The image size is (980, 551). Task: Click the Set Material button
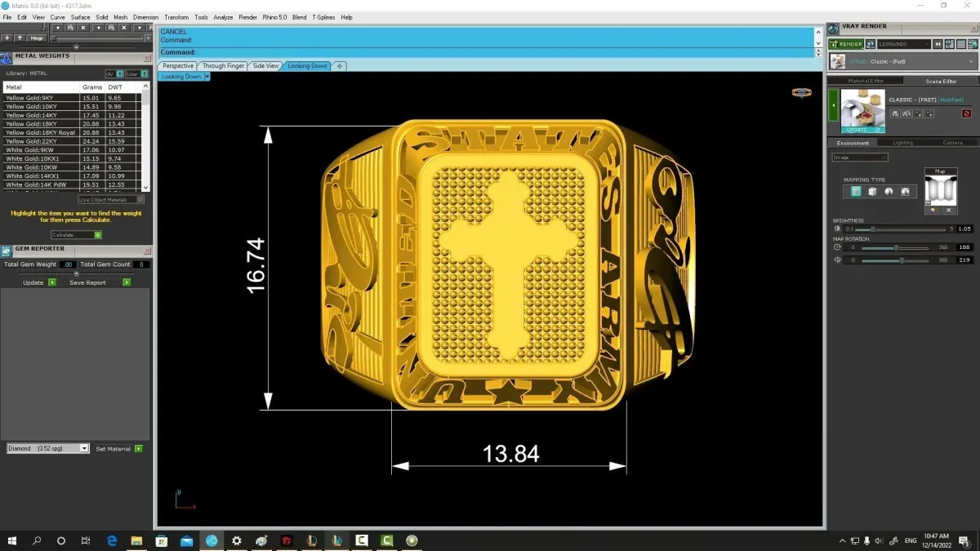[119, 449]
